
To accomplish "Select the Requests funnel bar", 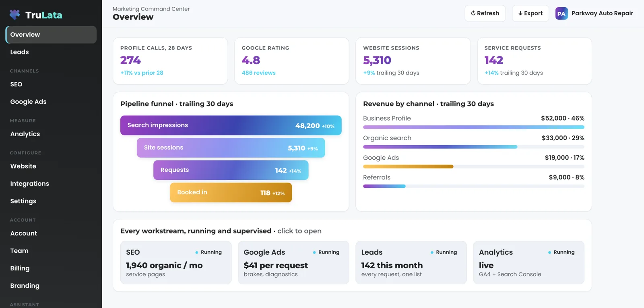I will [x=231, y=170].
